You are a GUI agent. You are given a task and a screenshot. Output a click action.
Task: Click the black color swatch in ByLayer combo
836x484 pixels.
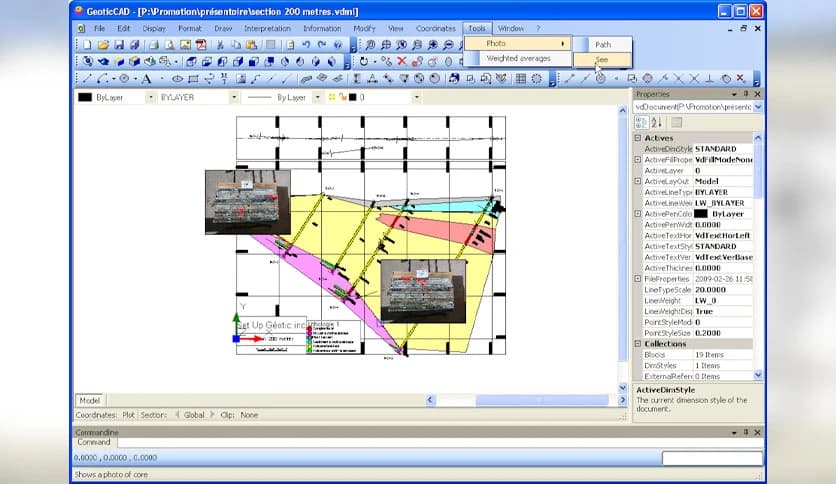[x=85, y=97]
